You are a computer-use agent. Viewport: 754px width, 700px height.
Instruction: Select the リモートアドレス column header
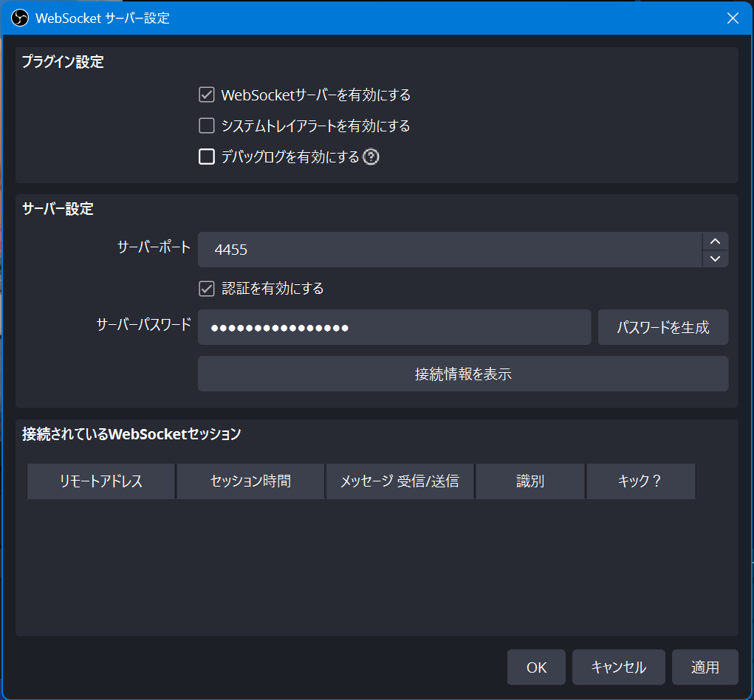click(101, 481)
